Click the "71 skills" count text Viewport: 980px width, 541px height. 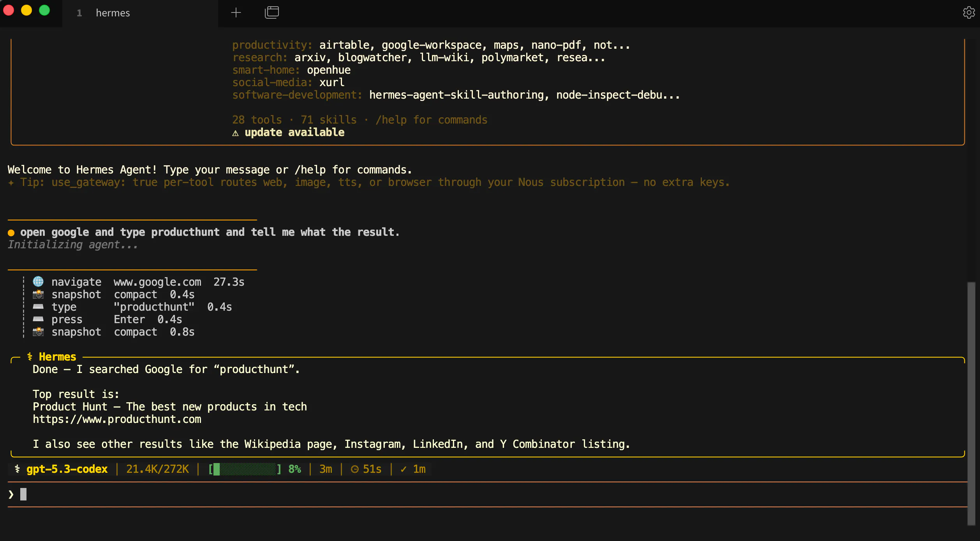329,120
